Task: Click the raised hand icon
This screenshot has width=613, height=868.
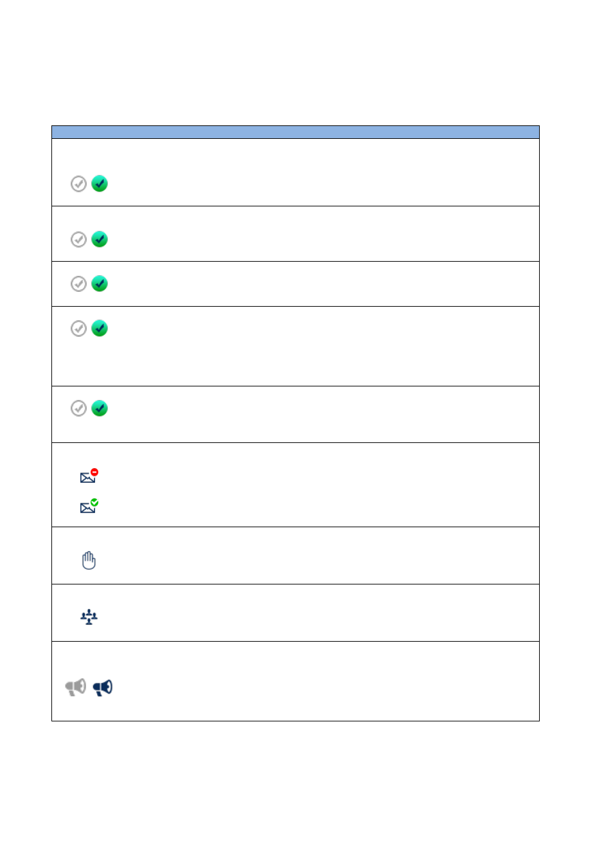Action: 89,560
